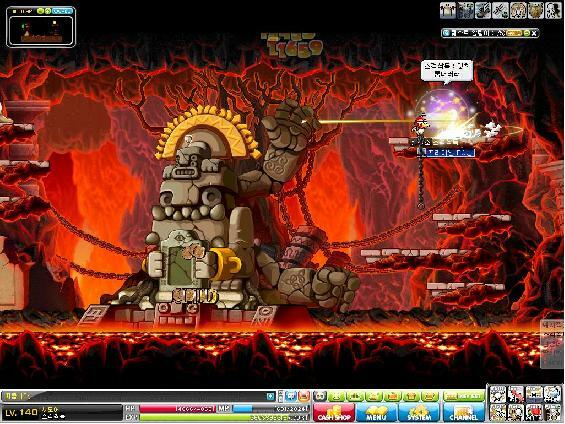
Task: Click the minimap view
Action: (41, 31)
